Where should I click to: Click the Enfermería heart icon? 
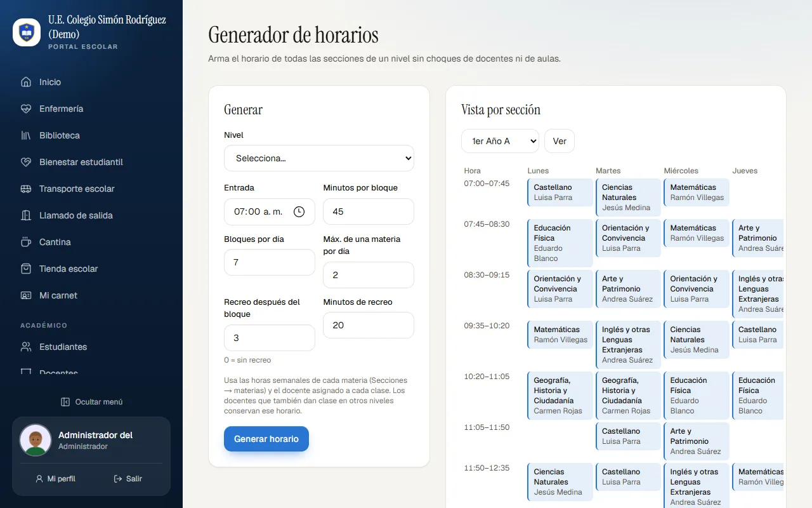[26, 109]
